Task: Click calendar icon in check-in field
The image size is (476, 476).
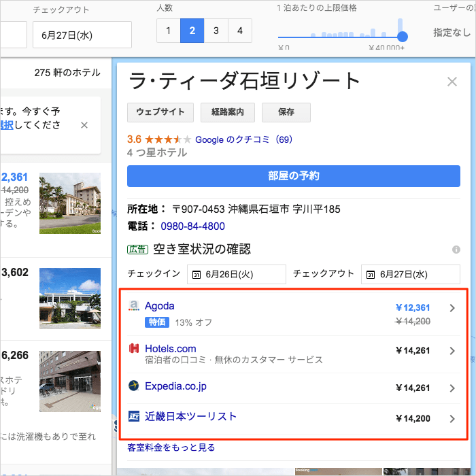Action: tap(197, 275)
